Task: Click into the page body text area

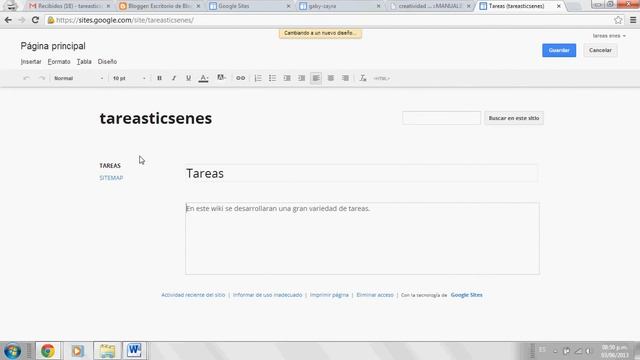Action: click(362, 238)
